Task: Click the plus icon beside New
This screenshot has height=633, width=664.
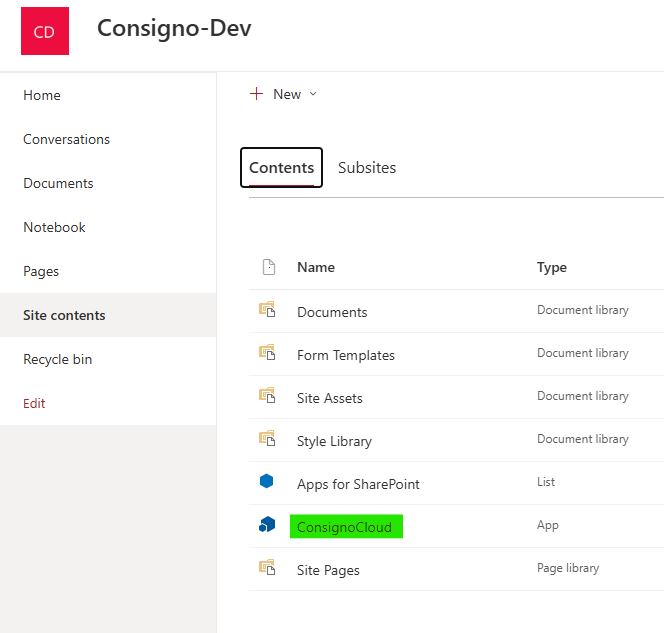Action: click(x=257, y=94)
